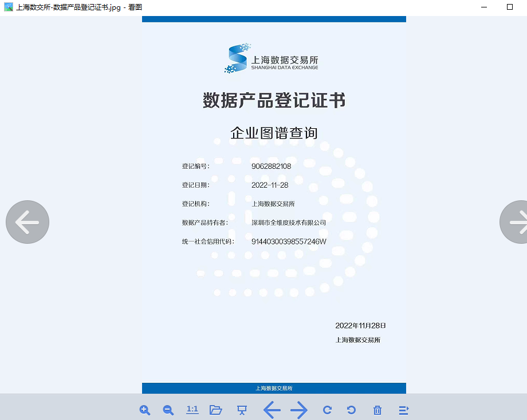Open the more options menu icon

[403, 410]
